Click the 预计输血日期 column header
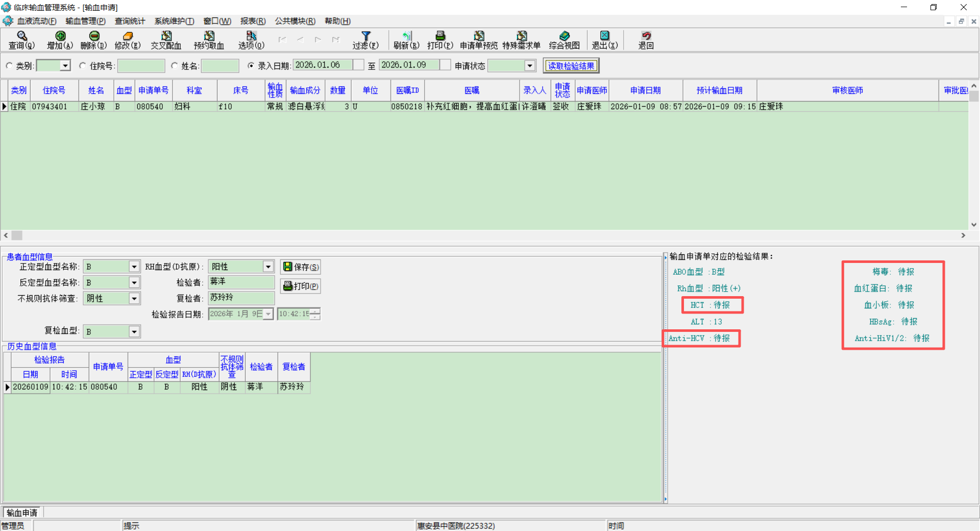Image resolution: width=980 pixels, height=531 pixels. [x=720, y=90]
